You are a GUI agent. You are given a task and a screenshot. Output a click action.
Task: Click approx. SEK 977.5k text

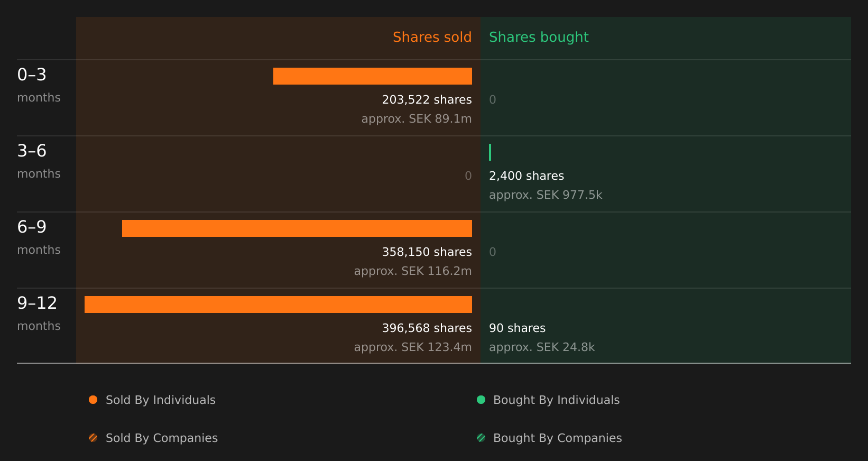546,195
